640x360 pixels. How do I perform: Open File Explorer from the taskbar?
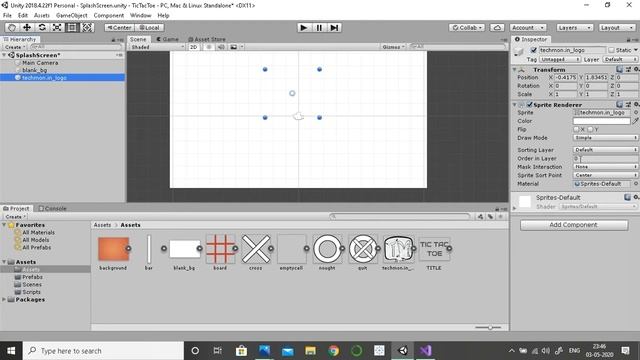click(311, 351)
